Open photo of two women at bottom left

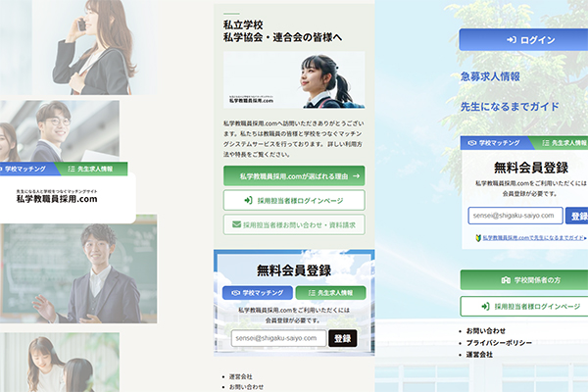pos(60,362)
